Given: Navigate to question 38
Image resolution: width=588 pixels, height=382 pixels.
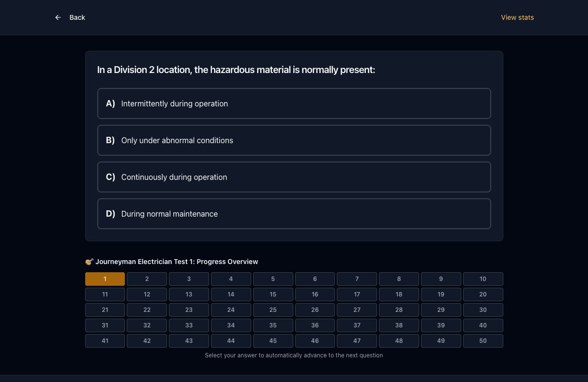Looking at the screenshot, I should tap(399, 325).
